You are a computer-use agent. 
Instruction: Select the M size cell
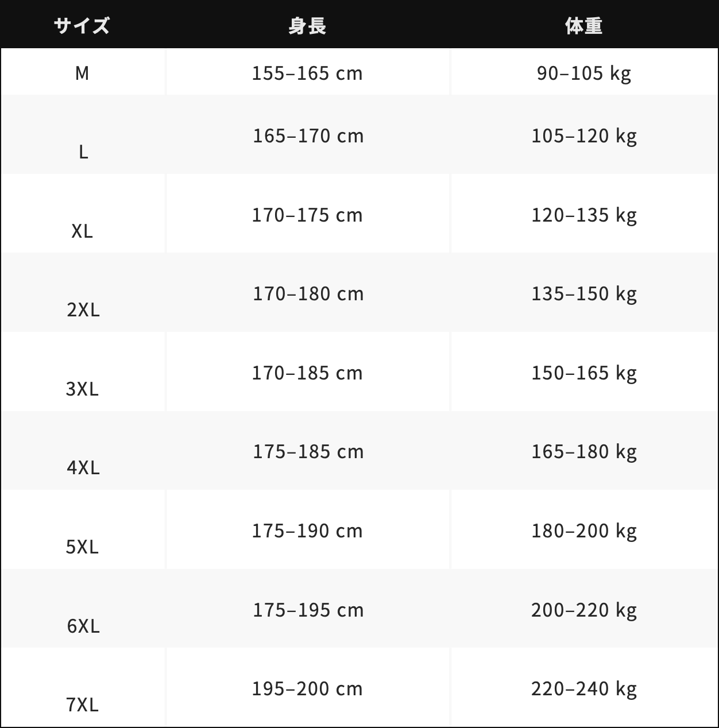[82, 73]
